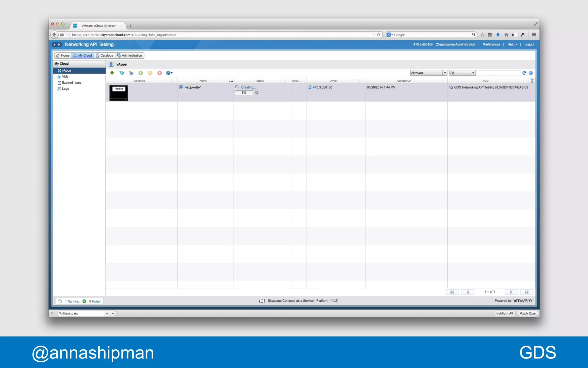Click the vApp filter search field
The width and height of the screenshot is (588, 368).
[x=499, y=73]
